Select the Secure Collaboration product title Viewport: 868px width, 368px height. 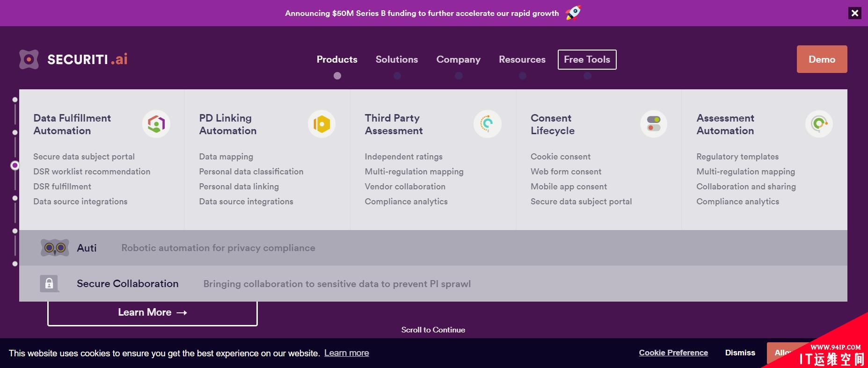pyautogui.click(x=128, y=283)
